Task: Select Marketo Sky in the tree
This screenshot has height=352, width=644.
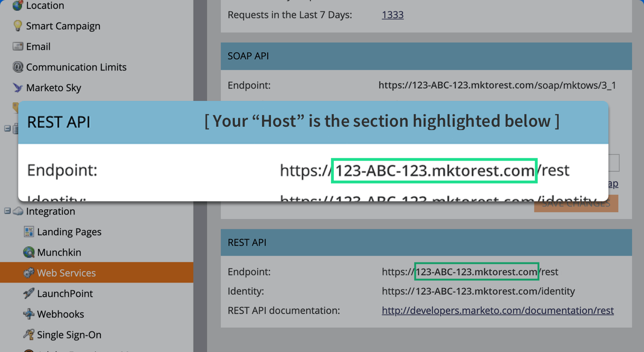Action: [54, 88]
